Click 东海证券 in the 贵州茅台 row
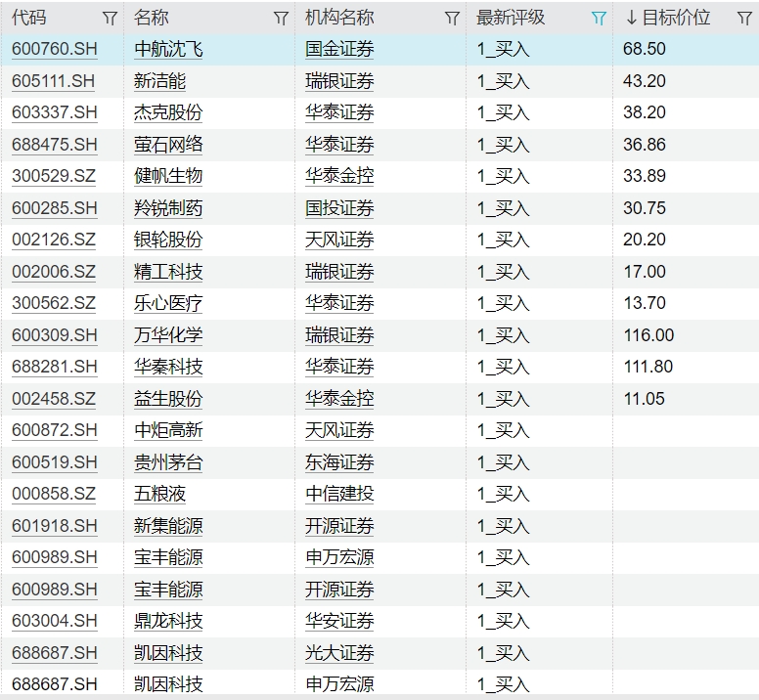Viewport: 759px width, 700px height. [339, 462]
